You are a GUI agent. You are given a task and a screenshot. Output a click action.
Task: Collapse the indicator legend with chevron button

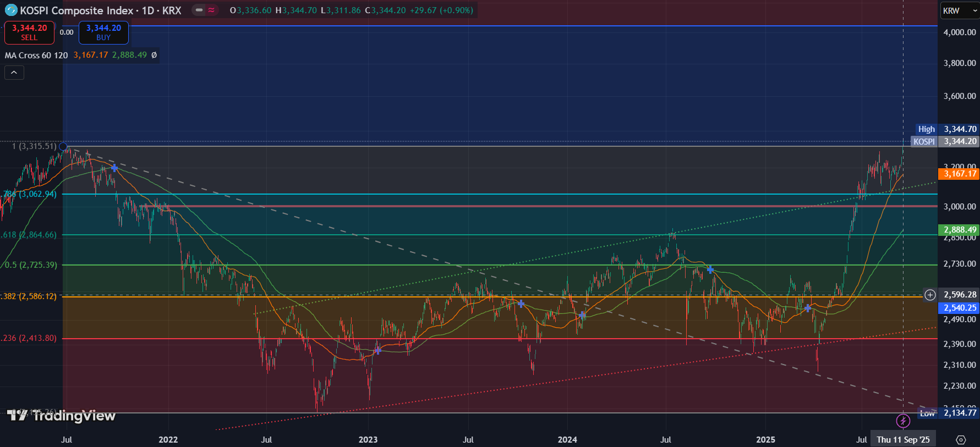click(14, 73)
